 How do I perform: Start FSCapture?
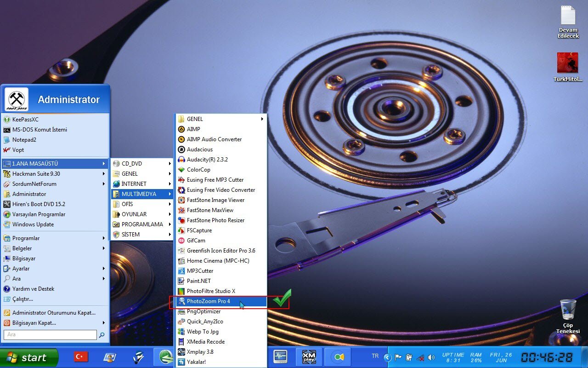click(x=221, y=230)
